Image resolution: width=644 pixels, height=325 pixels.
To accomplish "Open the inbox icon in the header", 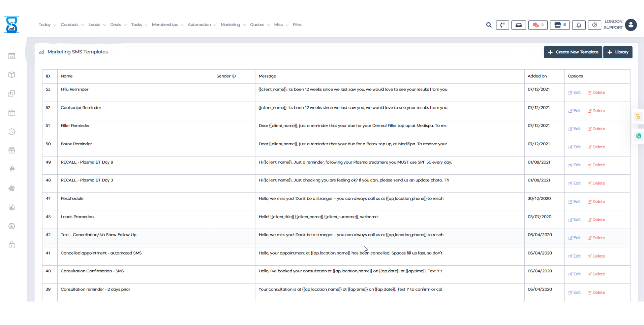I will [518, 25].
